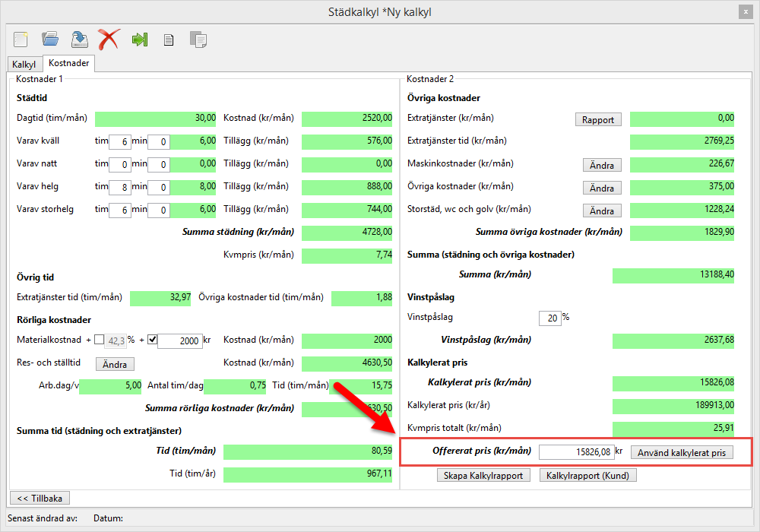Open the Extratjänster Rapport
The width and height of the screenshot is (760, 532).
pyautogui.click(x=598, y=119)
